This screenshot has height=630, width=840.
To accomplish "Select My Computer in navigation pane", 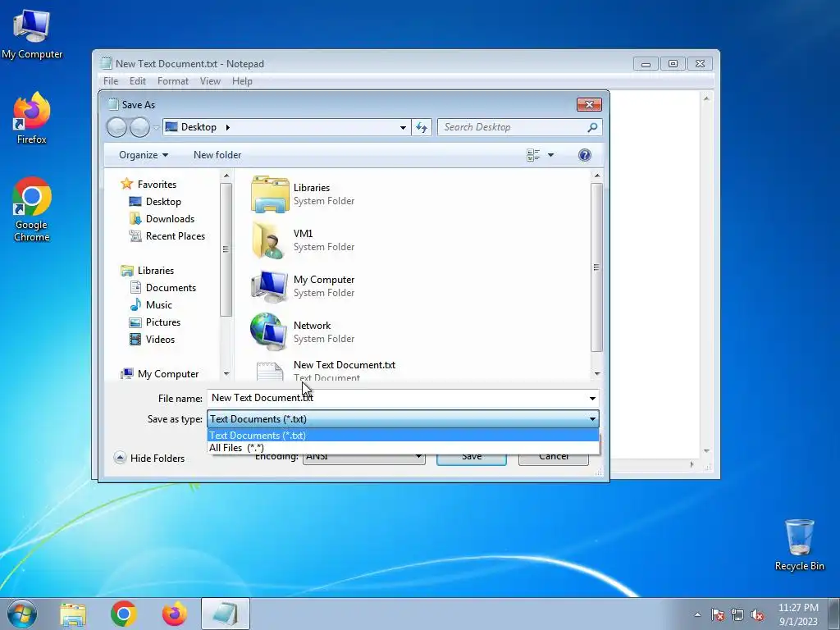I will tap(160, 373).
